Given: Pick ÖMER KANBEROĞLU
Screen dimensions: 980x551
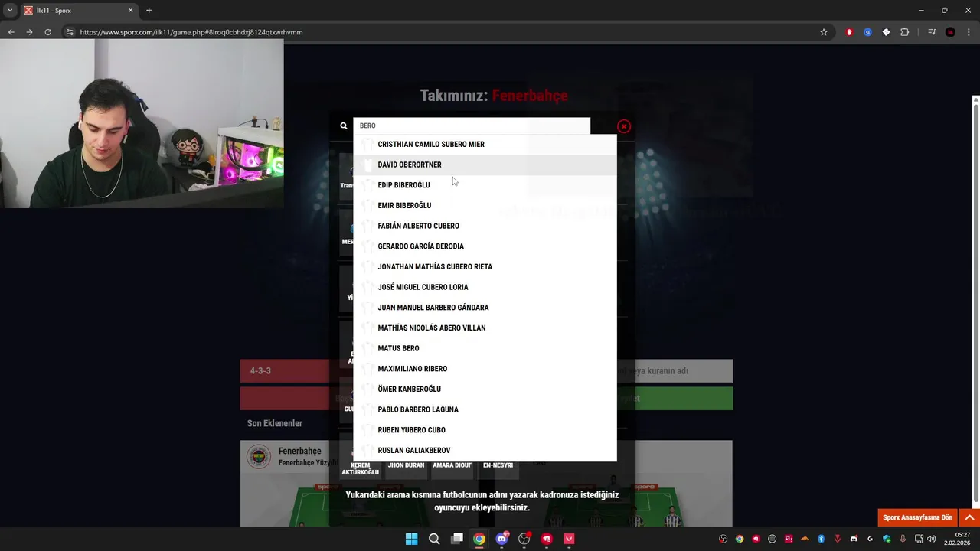Looking at the screenshot, I should (x=485, y=389).
